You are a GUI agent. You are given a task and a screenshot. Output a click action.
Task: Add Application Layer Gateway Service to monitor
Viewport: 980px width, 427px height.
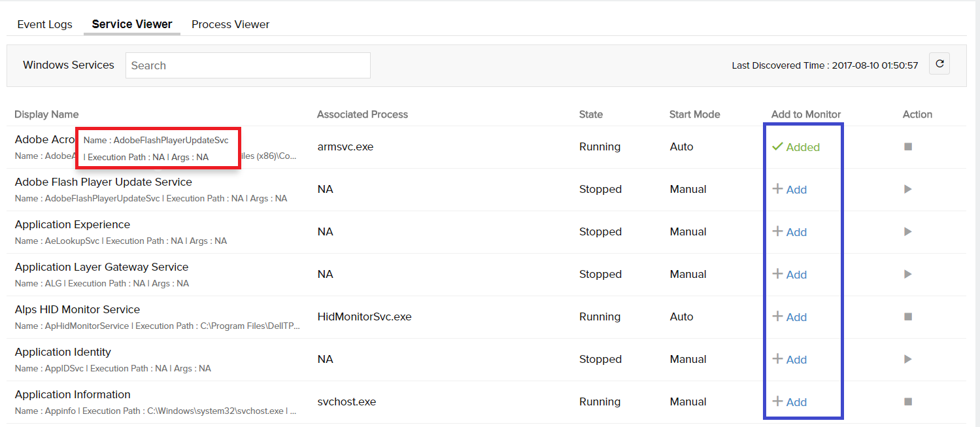tap(790, 274)
